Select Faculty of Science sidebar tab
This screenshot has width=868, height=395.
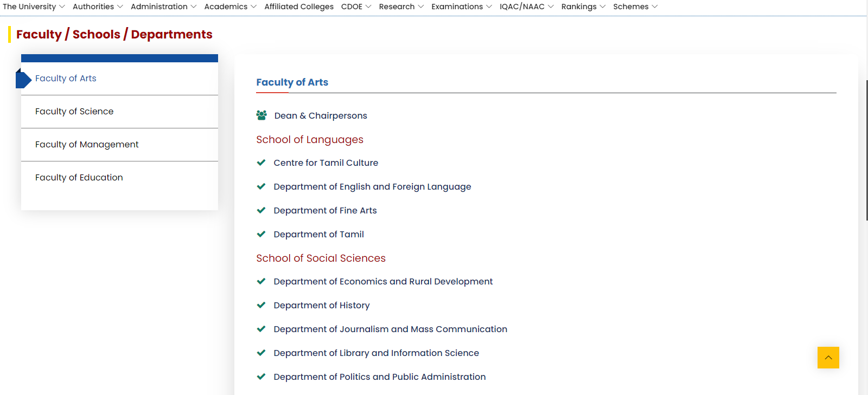(x=119, y=112)
